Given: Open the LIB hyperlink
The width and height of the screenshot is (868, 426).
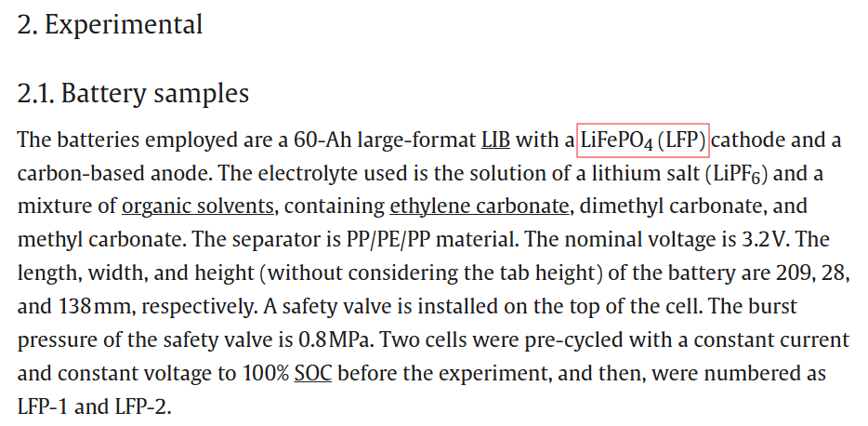Looking at the screenshot, I should 495,140.
